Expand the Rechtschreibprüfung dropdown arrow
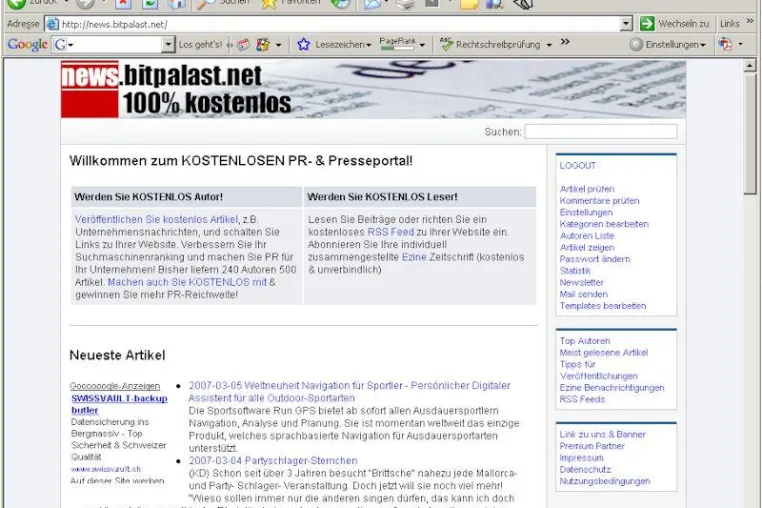Viewport: 762px width, 508px height. tap(549, 45)
